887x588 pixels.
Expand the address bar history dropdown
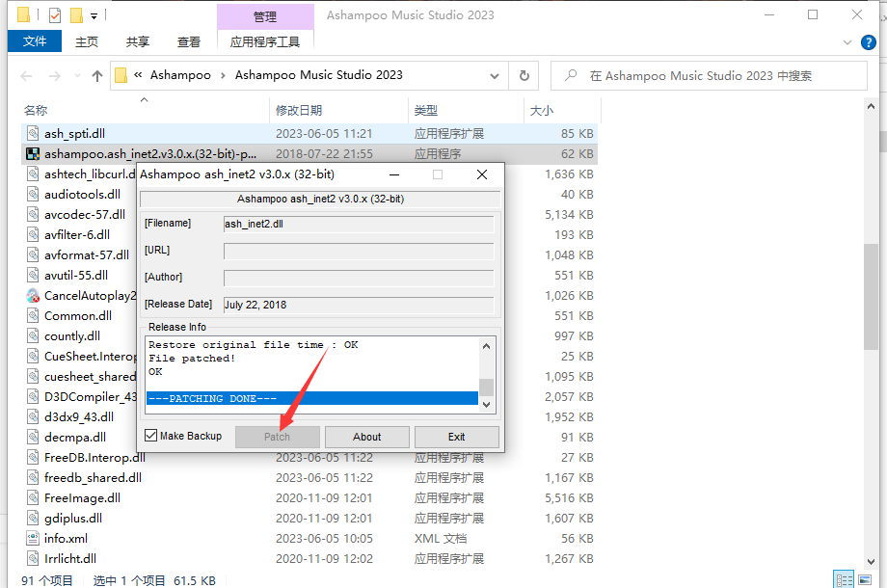[x=495, y=76]
